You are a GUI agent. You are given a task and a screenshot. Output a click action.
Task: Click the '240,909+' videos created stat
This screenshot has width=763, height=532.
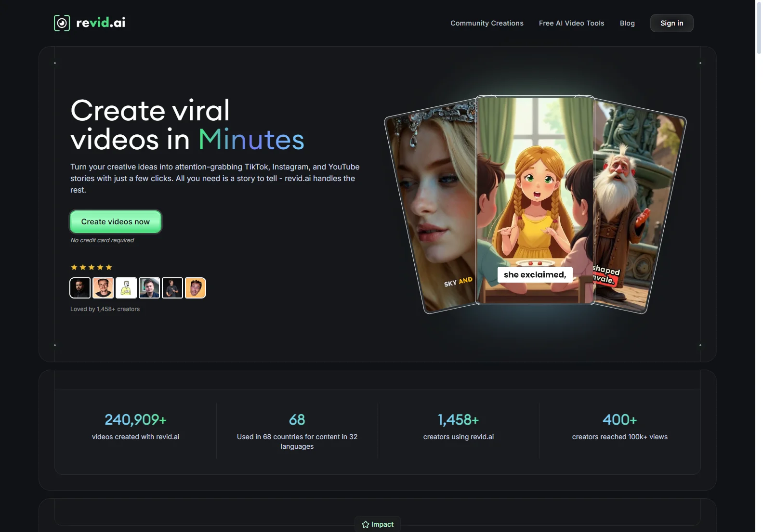point(136,420)
